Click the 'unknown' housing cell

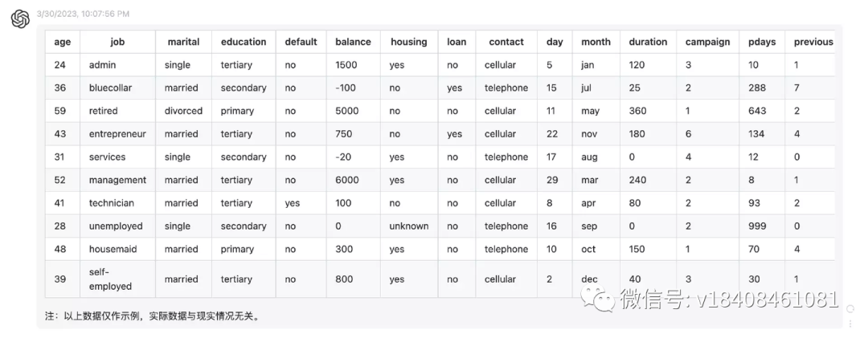click(409, 226)
